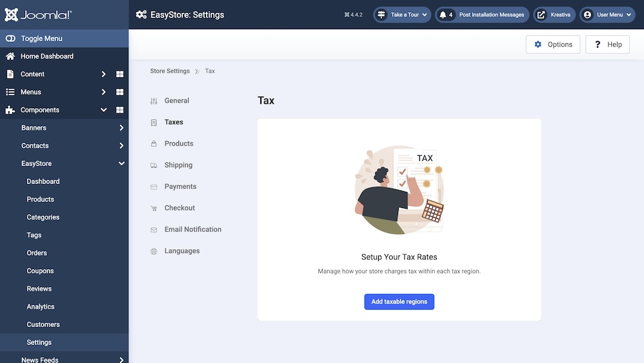Click the User Menu avatar icon
644x363 pixels.
pyautogui.click(x=588, y=15)
